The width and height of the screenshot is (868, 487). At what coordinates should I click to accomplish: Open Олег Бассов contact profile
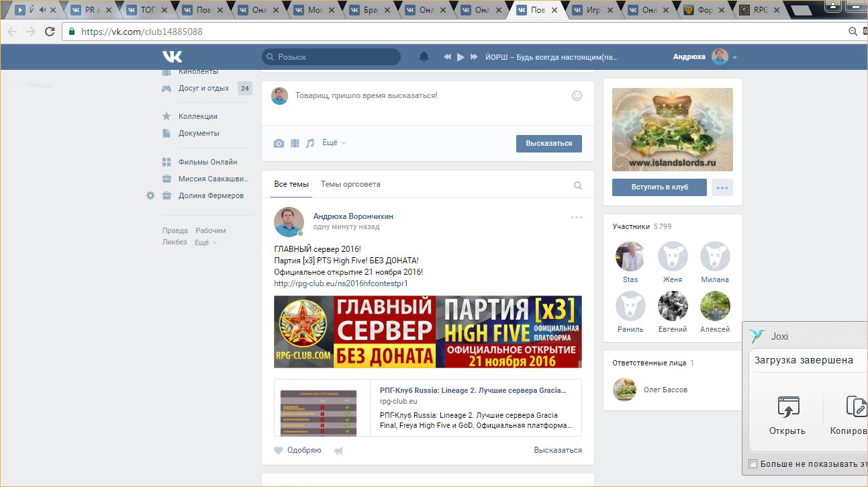[x=665, y=390]
